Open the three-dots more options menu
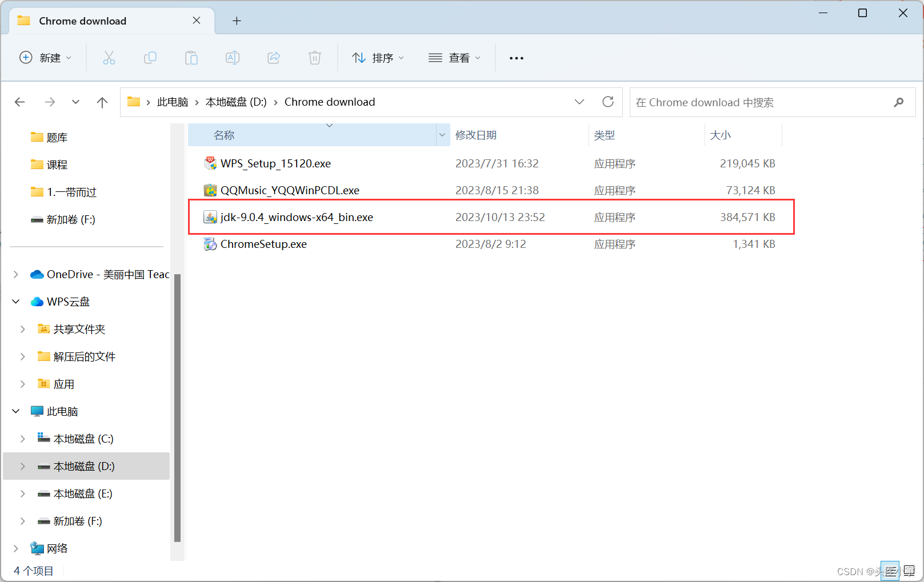 pyautogui.click(x=517, y=58)
